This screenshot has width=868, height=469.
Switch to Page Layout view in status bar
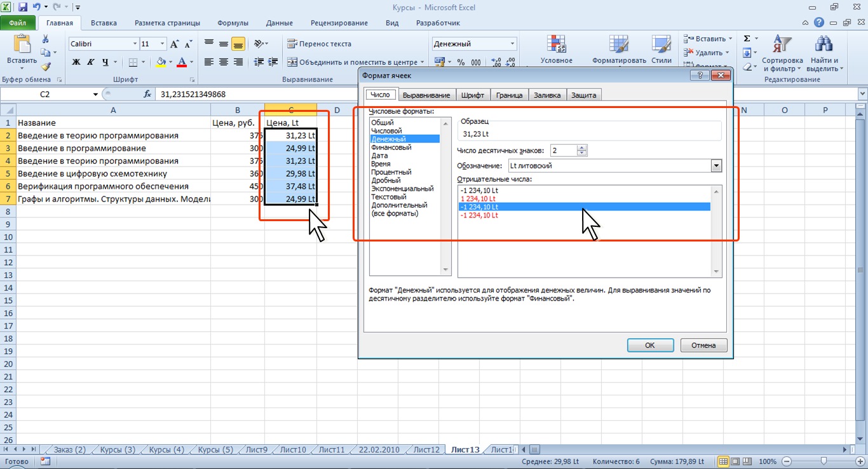coord(736,461)
